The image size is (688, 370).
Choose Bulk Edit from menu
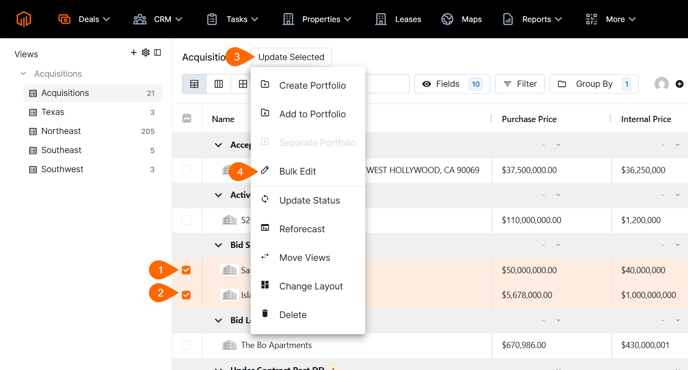click(308, 171)
